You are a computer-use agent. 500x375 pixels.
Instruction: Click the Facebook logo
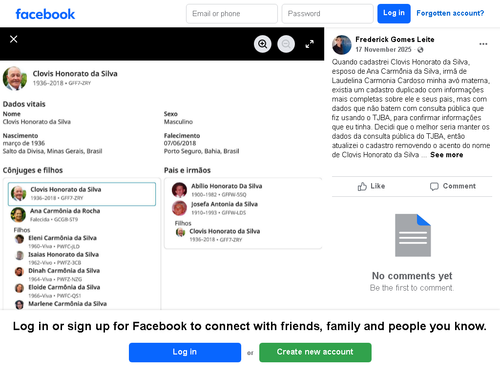pyautogui.click(x=45, y=14)
